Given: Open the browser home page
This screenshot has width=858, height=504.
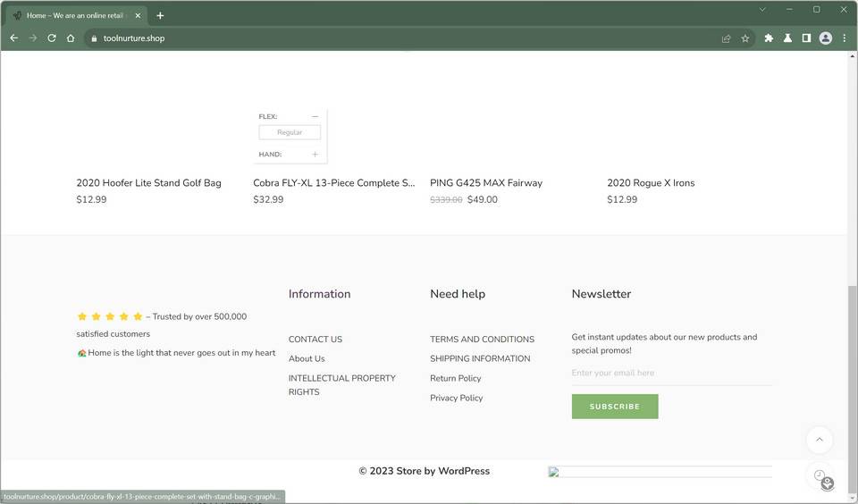Looking at the screenshot, I should pos(71,38).
